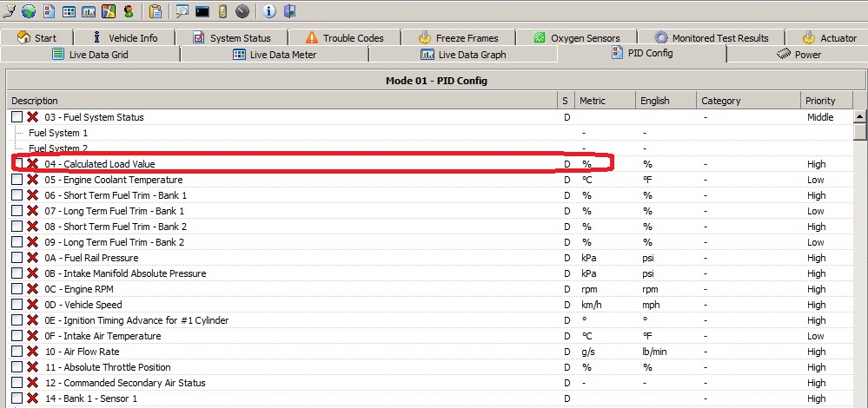The image size is (868, 408).
Task: Click the magnifier toolbar icon
Action: point(182,11)
